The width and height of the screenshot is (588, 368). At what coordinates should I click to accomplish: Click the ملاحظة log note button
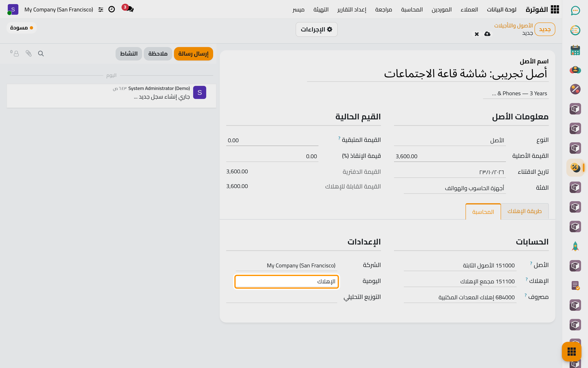[x=158, y=54]
